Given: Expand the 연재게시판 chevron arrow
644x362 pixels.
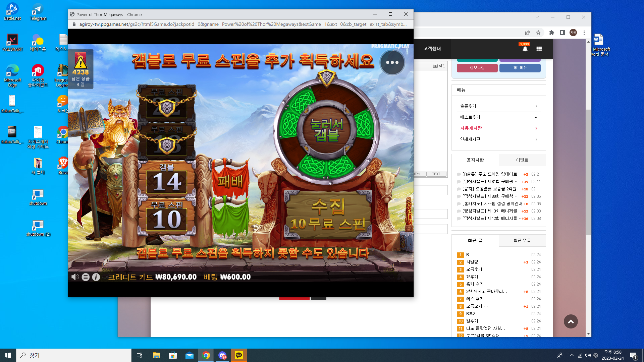Looking at the screenshot, I should tap(536, 139).
